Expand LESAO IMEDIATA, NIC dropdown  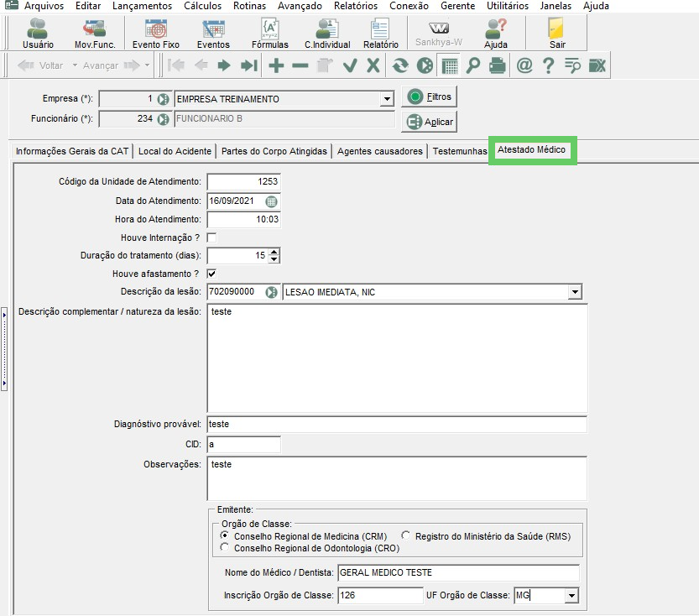[575, 292]
